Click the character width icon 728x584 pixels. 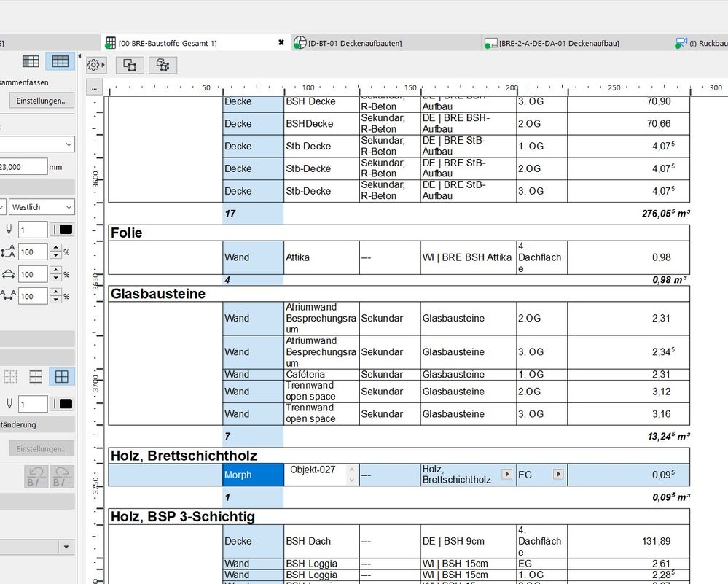(x=8, y=274)
